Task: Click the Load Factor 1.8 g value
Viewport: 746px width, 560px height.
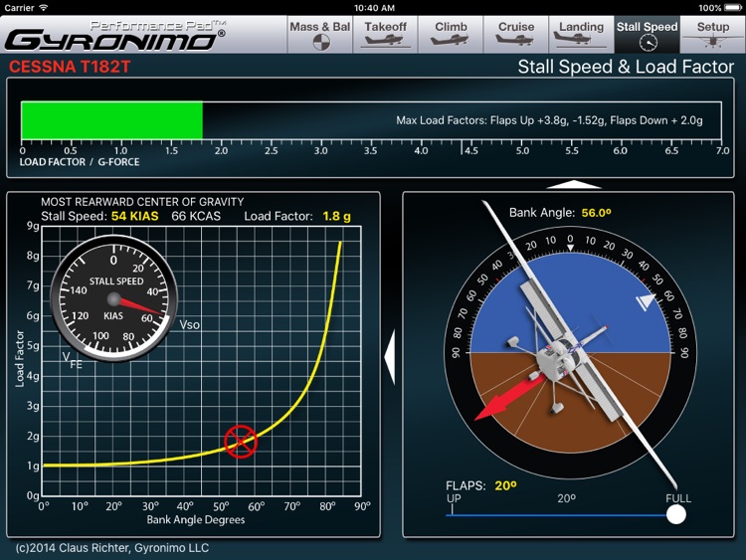Action: click(336, 217)
